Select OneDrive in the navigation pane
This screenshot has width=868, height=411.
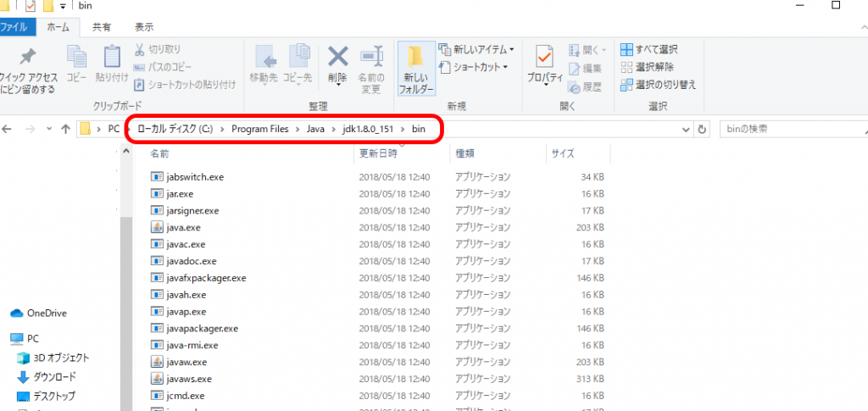pyautogui.click(x=46, y=313)
